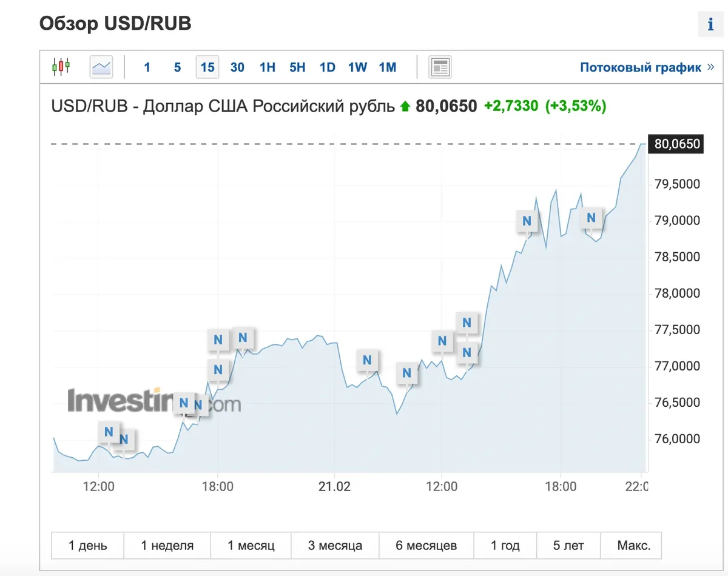Click the info icon beside the title
The image size is (728, 576).
pos(710,25)
